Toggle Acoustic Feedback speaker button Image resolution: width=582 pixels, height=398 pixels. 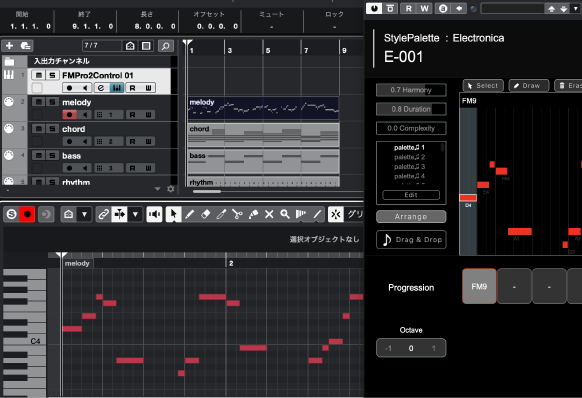coord(154,214)
